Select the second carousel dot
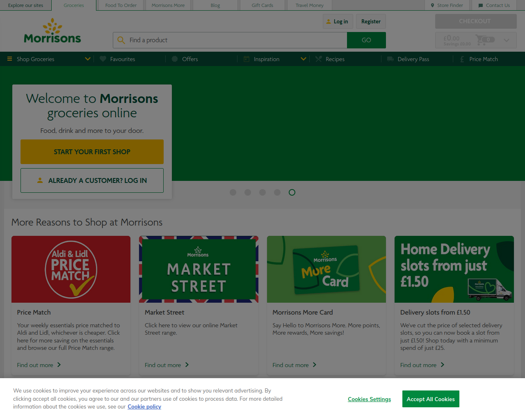Viewport: 525px width, 420px height. [x=248, y=192]
